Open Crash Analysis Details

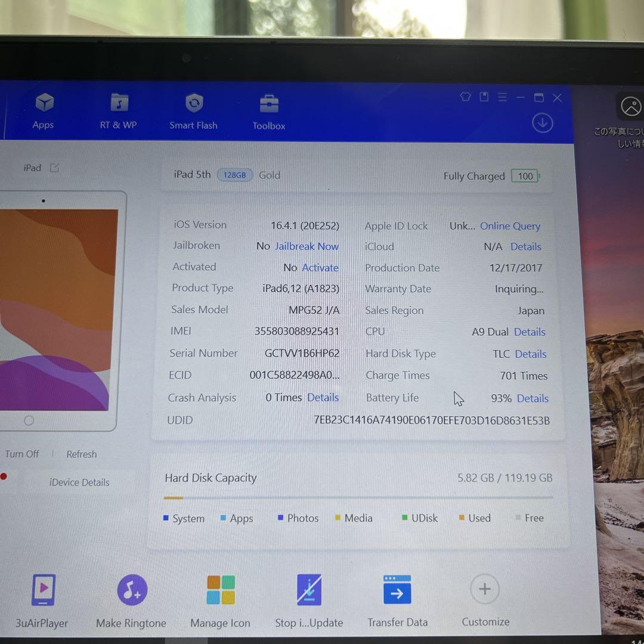coord(323,398)
